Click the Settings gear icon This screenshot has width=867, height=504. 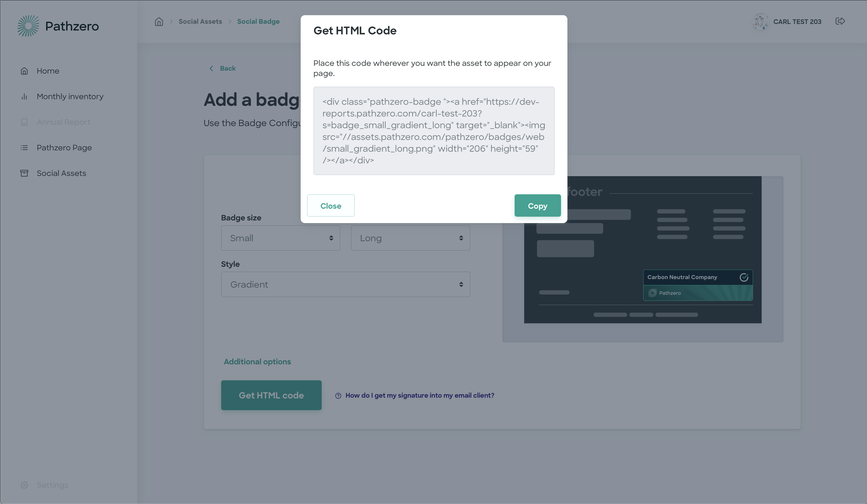tap(24, 485)
